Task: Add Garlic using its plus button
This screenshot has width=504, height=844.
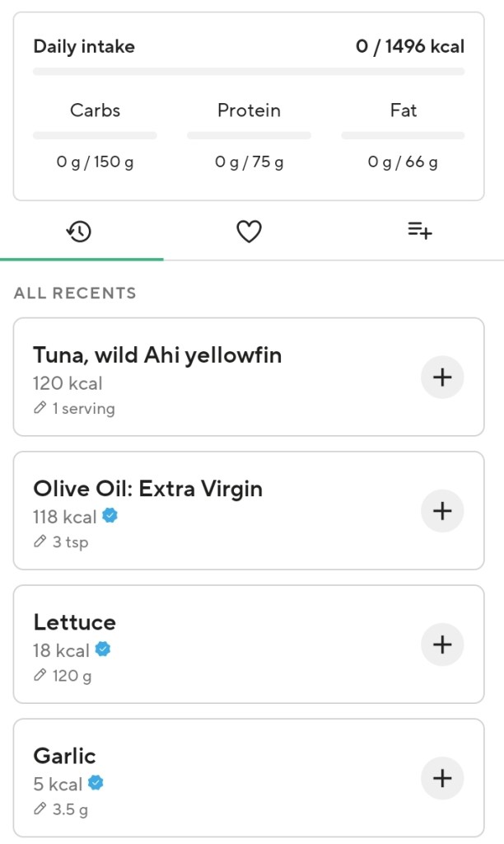Action: coord(442,778)
